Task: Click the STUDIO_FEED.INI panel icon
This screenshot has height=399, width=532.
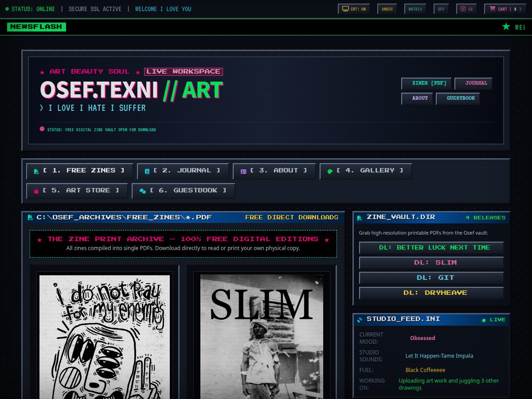Action: (x=360, y=319)
